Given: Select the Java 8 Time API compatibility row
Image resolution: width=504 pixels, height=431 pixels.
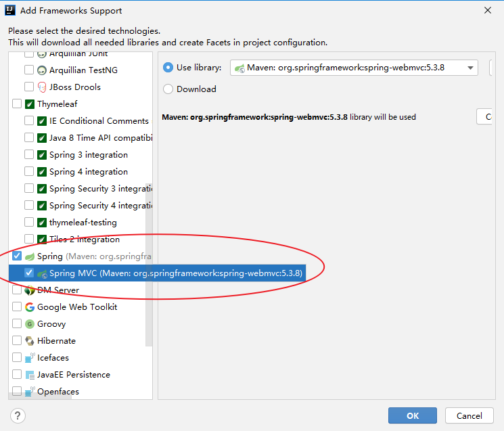Looking at the screenshot, I should 81,138.
